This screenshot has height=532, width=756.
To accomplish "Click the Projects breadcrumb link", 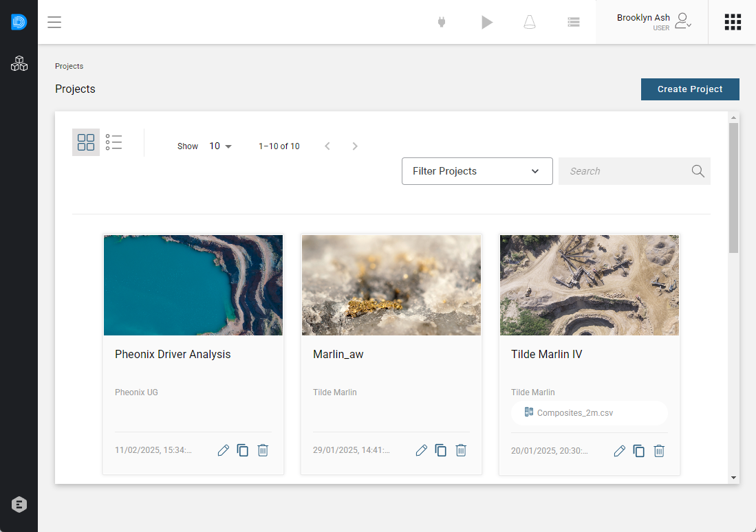I will coord(69,66).
